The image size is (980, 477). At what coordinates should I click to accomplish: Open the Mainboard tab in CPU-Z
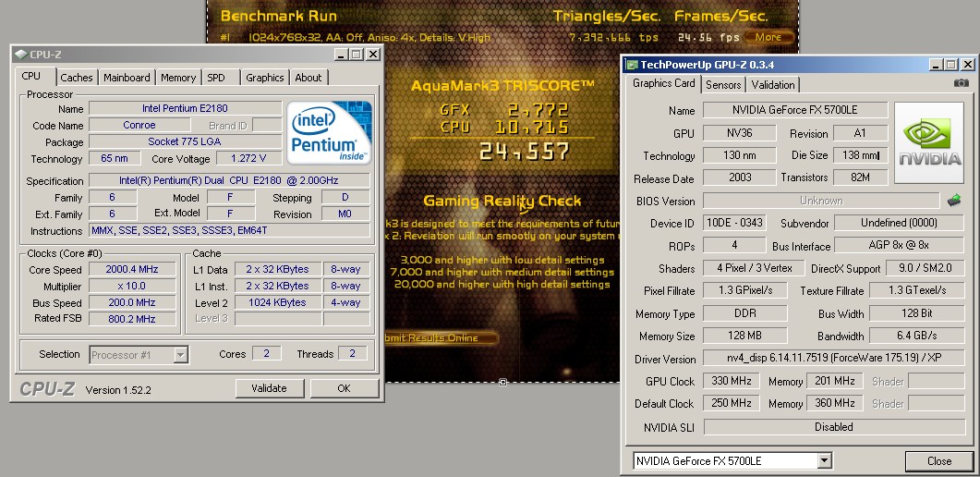click(127, 78)
